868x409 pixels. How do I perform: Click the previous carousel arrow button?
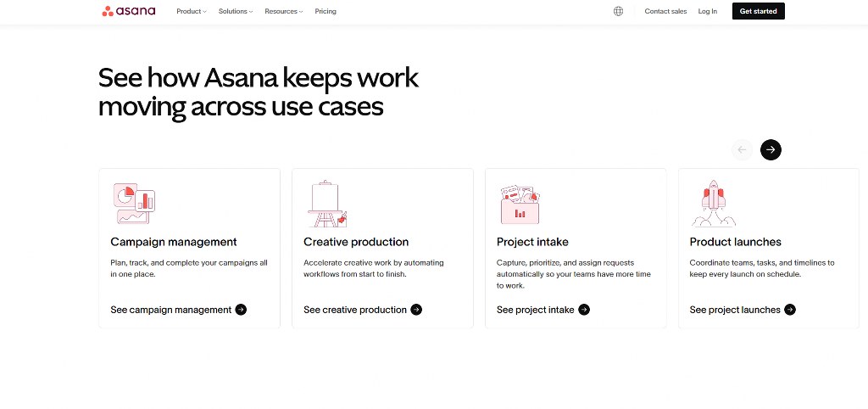click(x=742, y=149)
